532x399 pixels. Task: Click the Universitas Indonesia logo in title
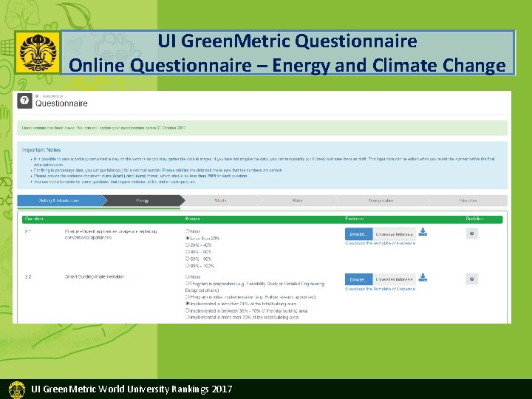(x=38, y=52)
